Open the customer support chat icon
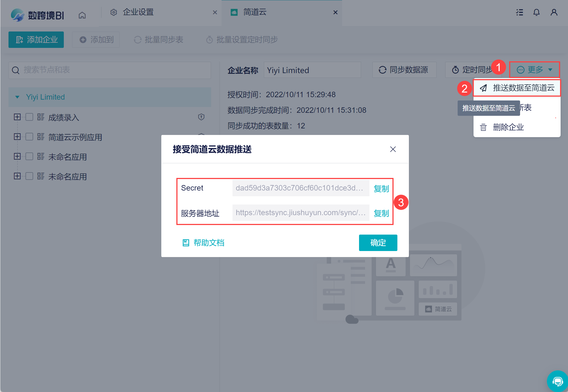 (x=558, y=381)
